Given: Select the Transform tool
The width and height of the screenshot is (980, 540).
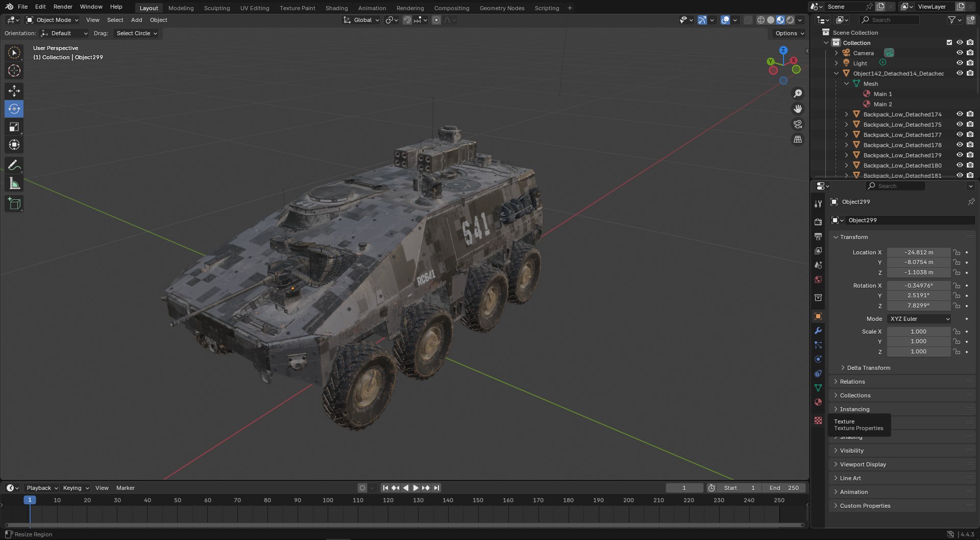Looking at the screenshot, I should coord(14,145).
